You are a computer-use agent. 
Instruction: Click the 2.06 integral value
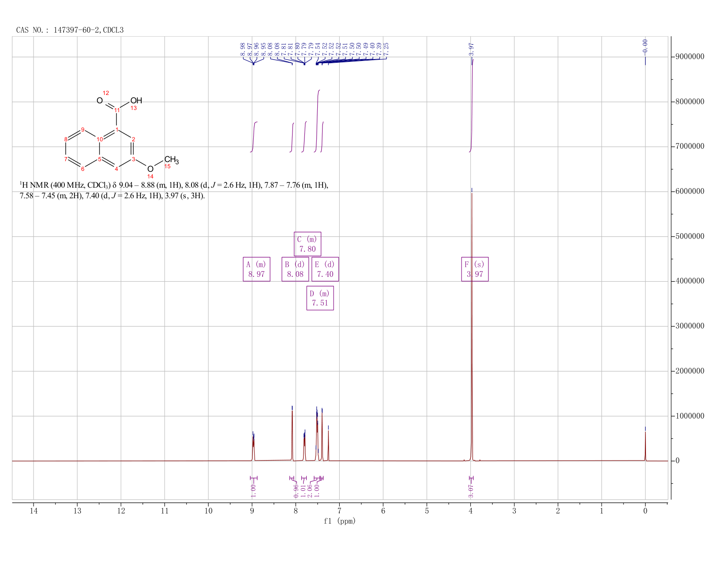310,491
